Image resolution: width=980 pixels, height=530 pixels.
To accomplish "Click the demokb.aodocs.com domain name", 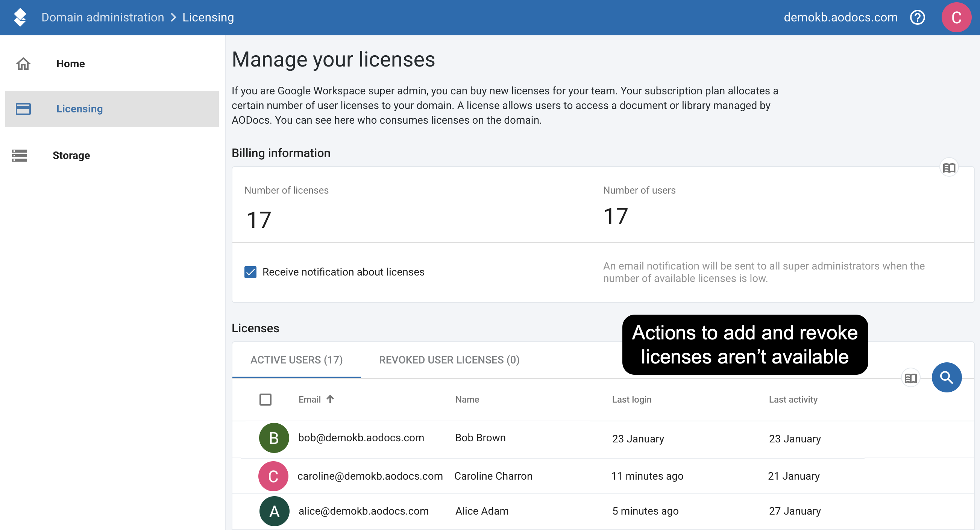I will [841, 18].
